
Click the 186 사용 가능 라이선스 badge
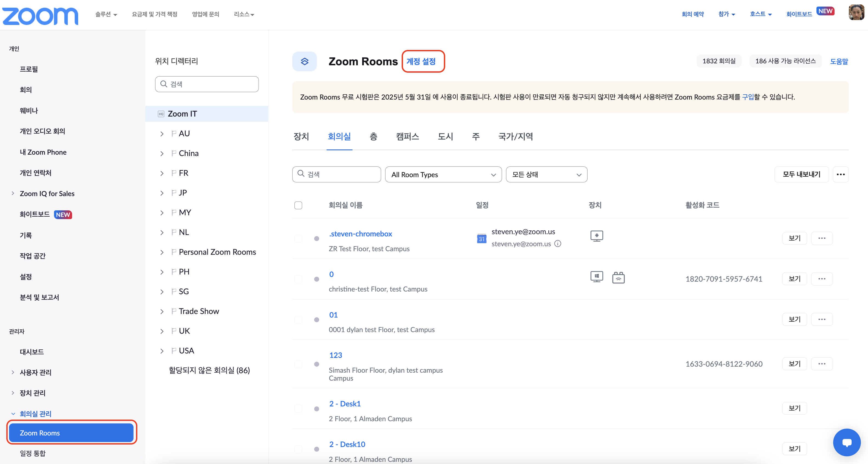point(785,61)
